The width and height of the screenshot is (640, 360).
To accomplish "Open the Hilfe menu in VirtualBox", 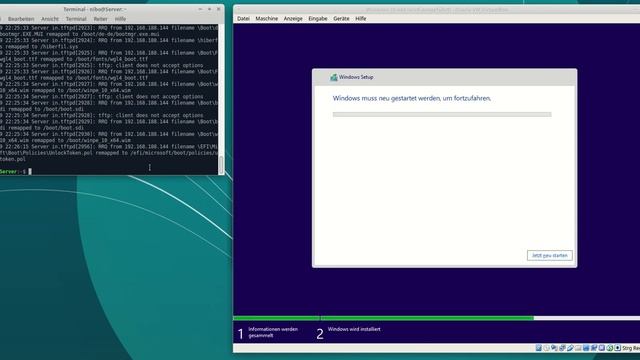I will pyautogui.click(x=360, y=18).
